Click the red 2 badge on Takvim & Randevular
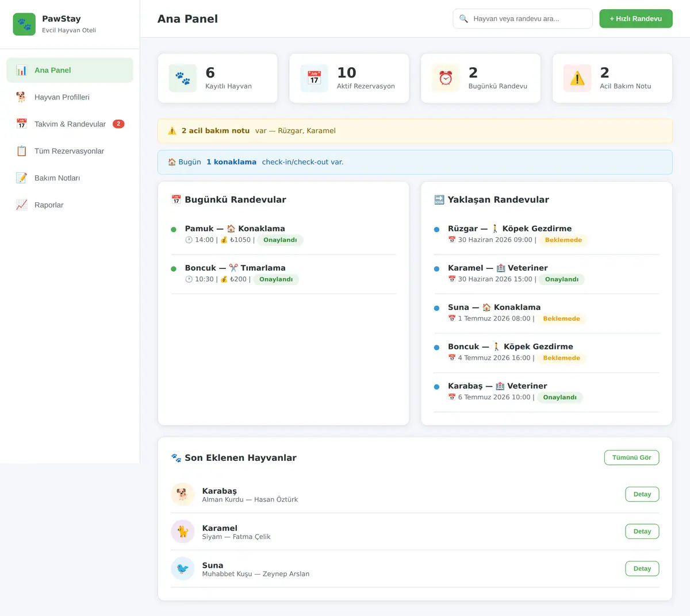 [x=118, y=124]
